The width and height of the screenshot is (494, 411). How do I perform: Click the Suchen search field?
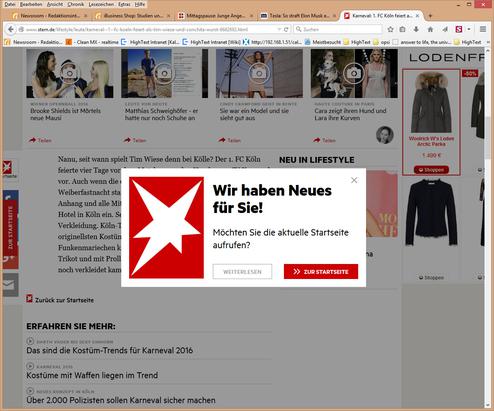coord(338,29)
